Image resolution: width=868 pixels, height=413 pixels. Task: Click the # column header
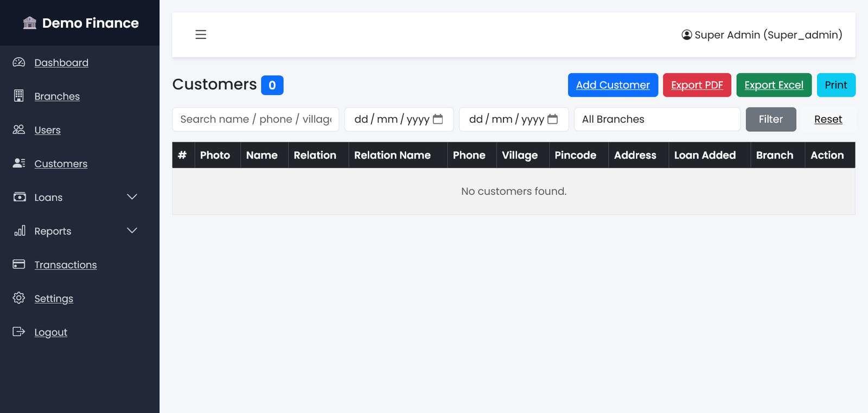tap(182, 155)
